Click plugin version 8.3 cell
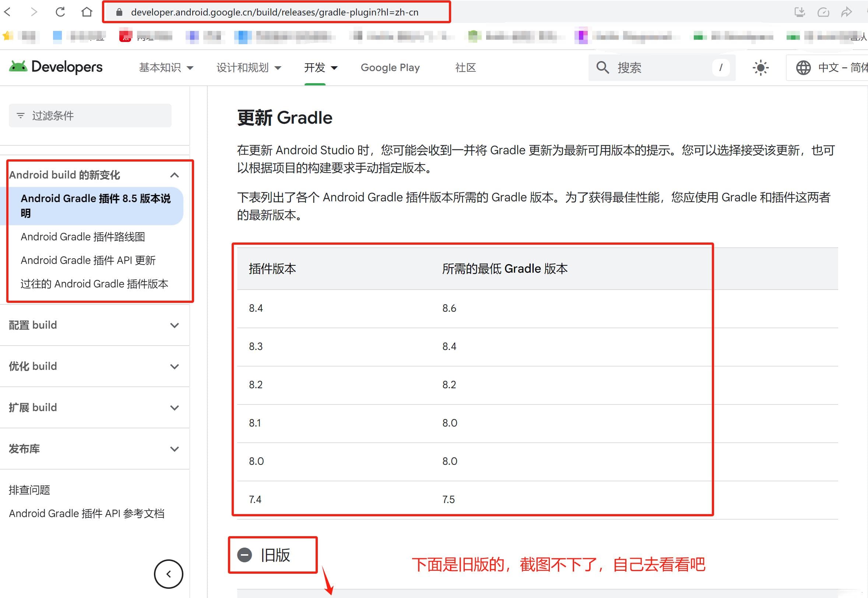868x598 pixels. click(x=256, y=347)
